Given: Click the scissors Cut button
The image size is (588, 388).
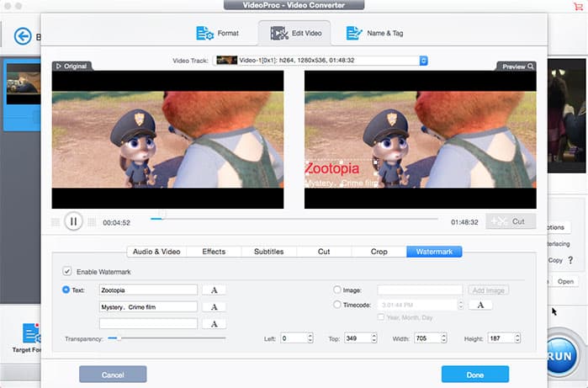Looking at the screenshot, I should tap(511, 221).
